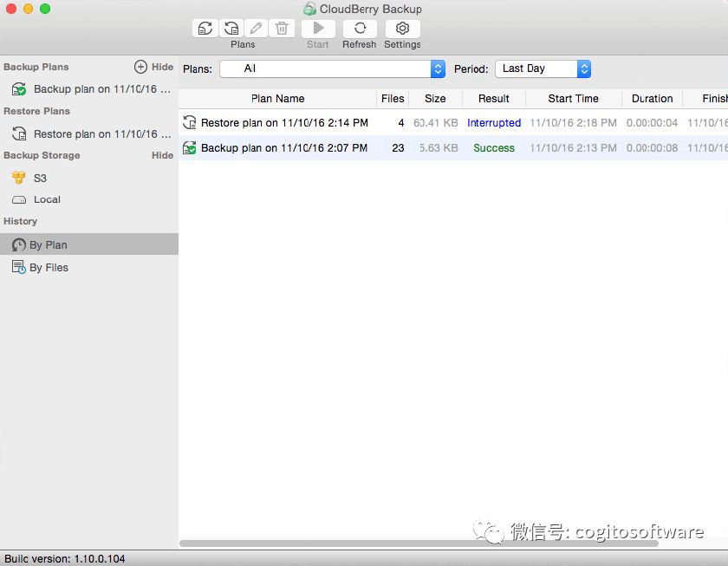Click the 11/10/16 2:13 PM start time

click(x=574, y=147)
